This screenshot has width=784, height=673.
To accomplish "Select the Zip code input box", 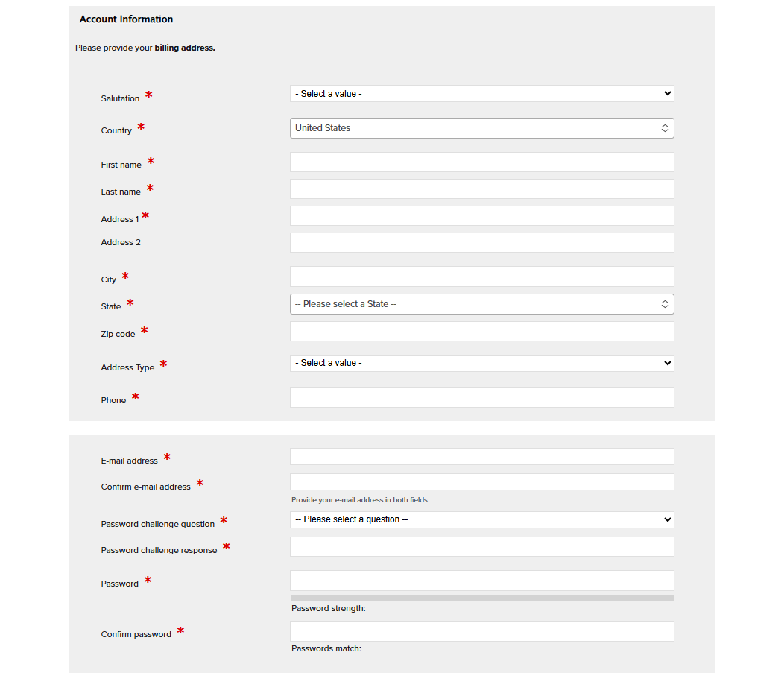I will coord(481,331).
